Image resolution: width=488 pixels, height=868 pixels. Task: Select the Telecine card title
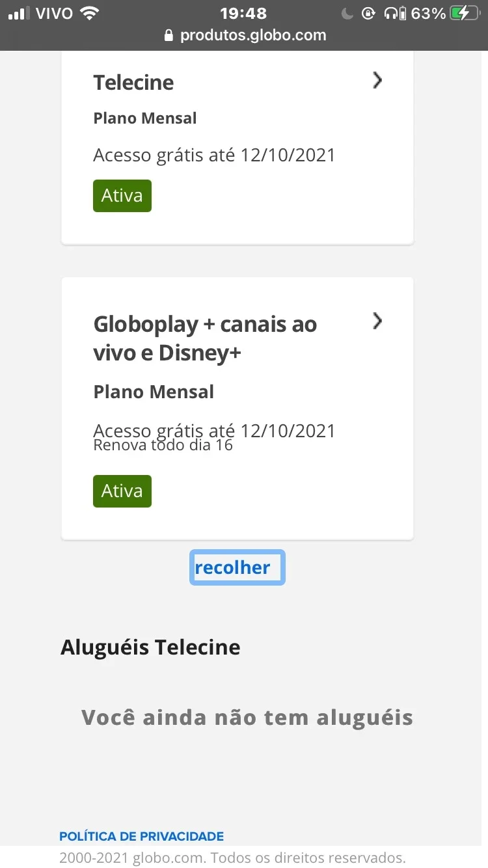(x=133, y=83)
